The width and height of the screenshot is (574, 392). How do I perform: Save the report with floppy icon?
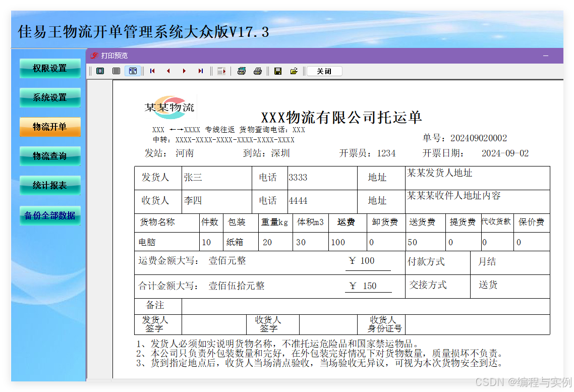pyautogui.click(x=278, y=71)
